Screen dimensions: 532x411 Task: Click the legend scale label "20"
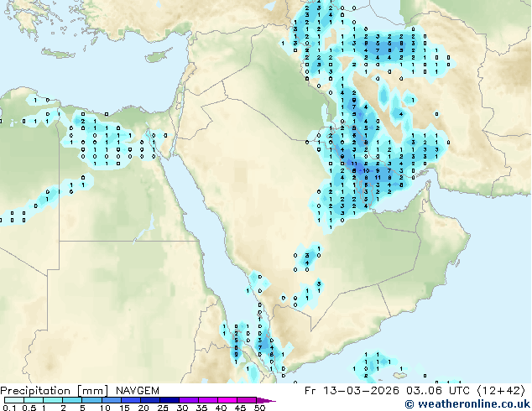[x=143, y=408]
